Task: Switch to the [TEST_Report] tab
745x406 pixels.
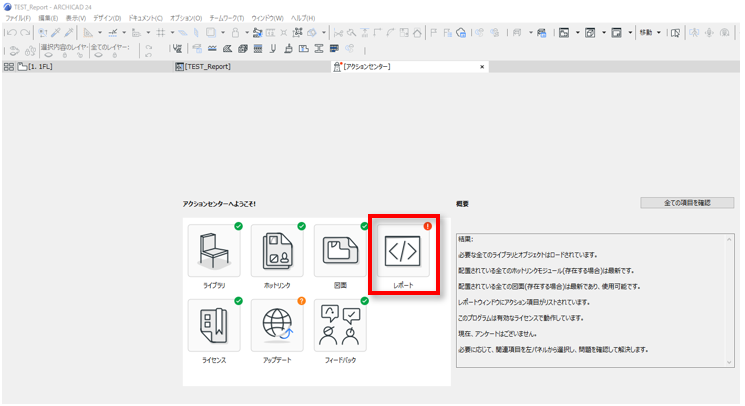Action: coord(252,67)
